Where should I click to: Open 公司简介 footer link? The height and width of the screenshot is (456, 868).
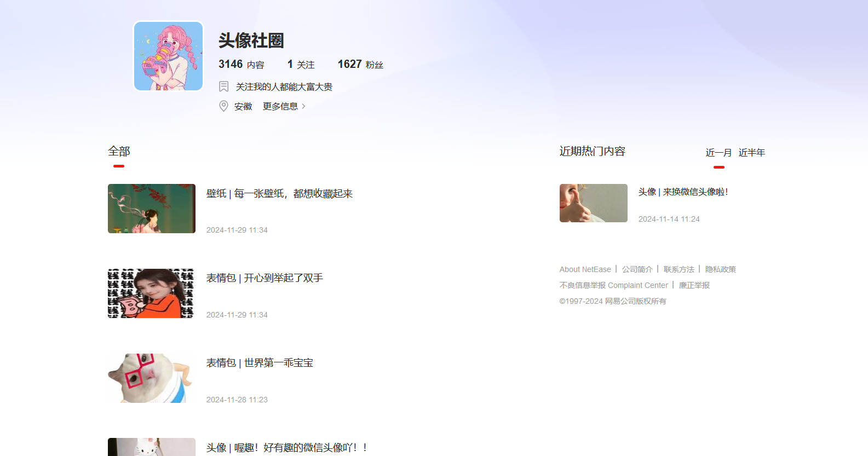637,269
